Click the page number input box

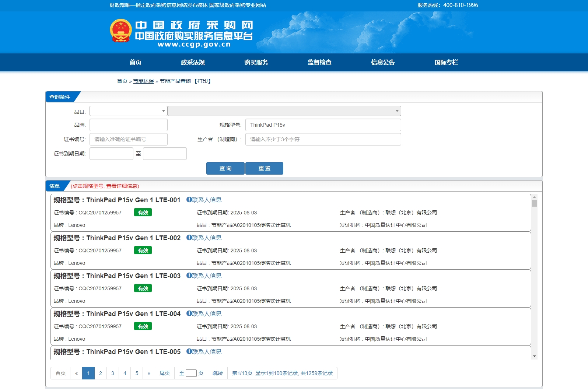(191, 373)
